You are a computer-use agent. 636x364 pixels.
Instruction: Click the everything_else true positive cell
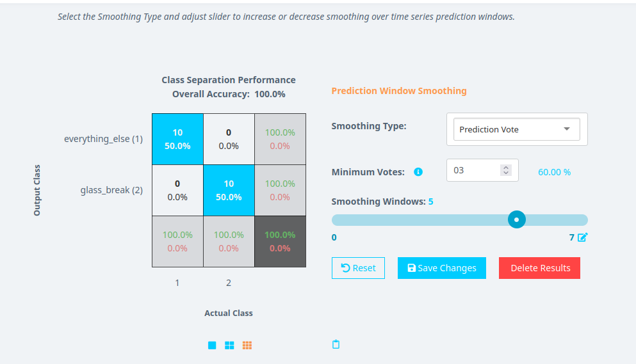pyautogui.click(x=177, y=139)
